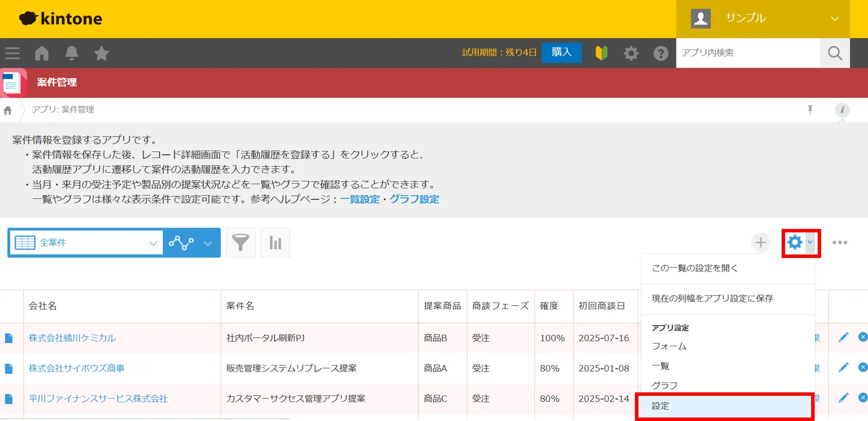Open the グラフ設定 help link
868x421 pixels.
414,199
